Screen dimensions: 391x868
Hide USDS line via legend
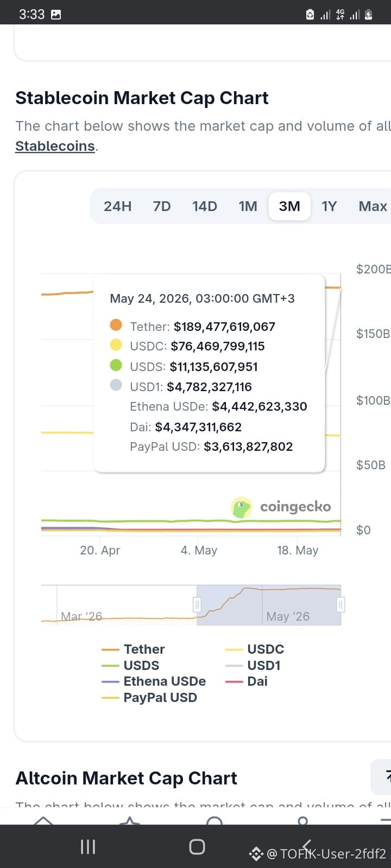pyautogui.click(x=130, y=666)
